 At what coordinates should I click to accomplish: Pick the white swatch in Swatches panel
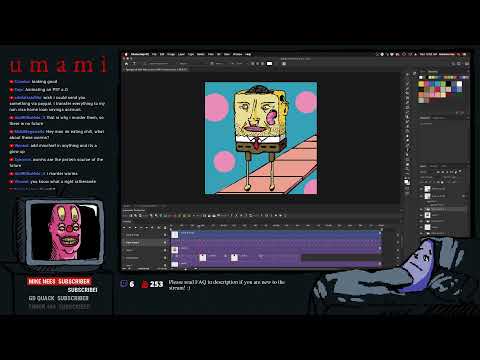click(x=459, y=84)
